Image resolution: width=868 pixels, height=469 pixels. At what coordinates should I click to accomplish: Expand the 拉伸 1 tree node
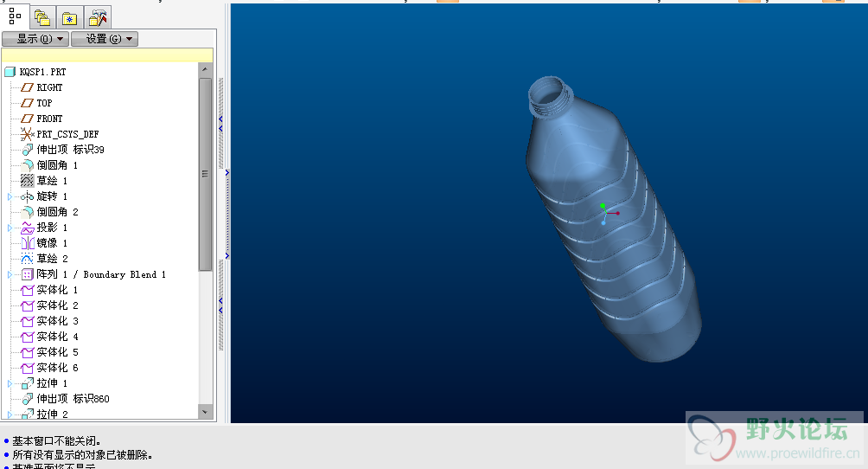point(10,383)
